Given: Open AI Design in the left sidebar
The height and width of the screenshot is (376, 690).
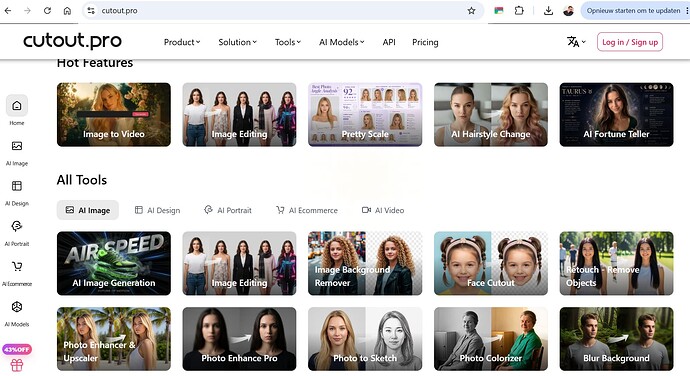Looking at the screenshot, I should point(17,193).
